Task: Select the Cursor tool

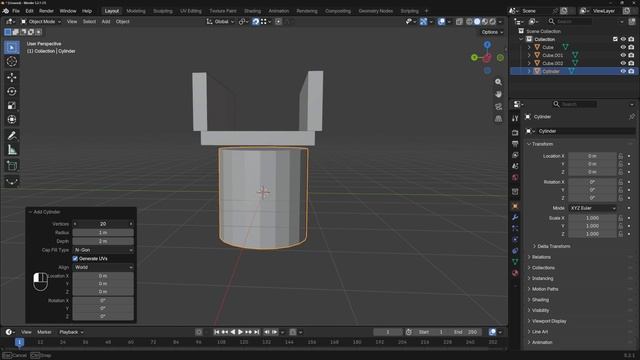Action: pyautogui.click(x=11, y=61)
